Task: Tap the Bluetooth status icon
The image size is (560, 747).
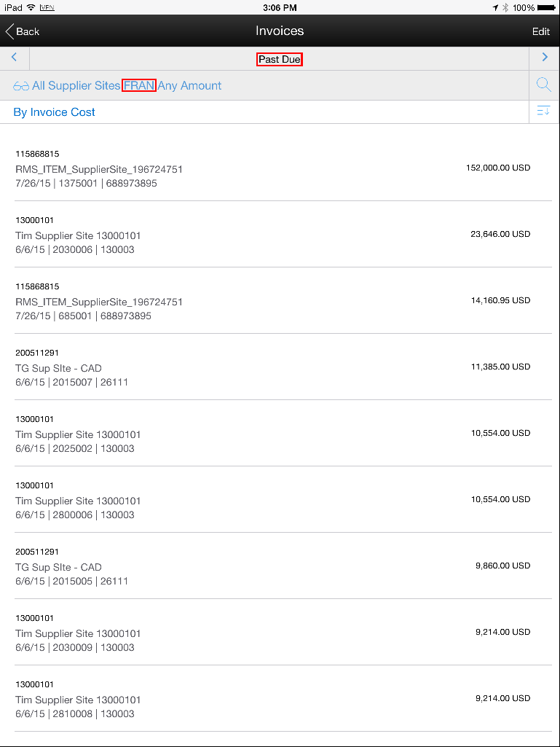Action: 505,7
